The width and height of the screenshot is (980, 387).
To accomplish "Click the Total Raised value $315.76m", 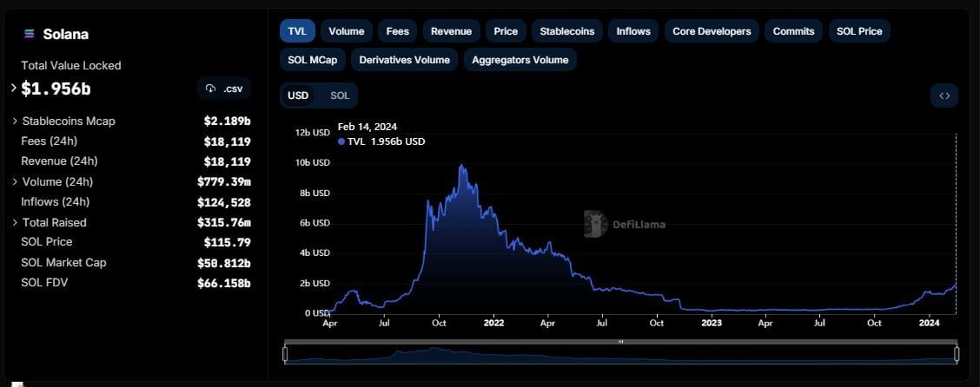I will (x=224, y=222).
